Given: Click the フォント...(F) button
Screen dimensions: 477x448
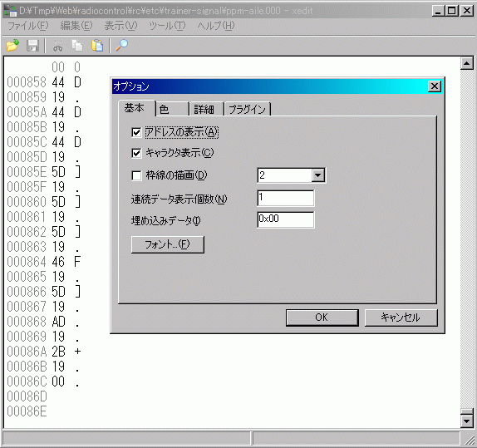Looking at the screenshot, I should point(168,244).
